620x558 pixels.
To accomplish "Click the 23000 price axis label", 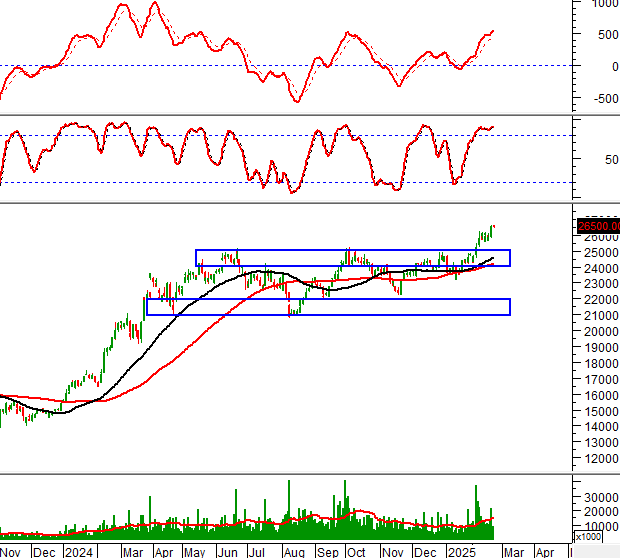I will [601, 284].
